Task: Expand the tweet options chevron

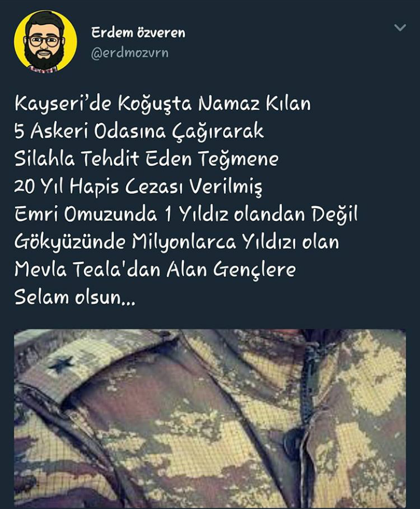Action: pos(400,27)
